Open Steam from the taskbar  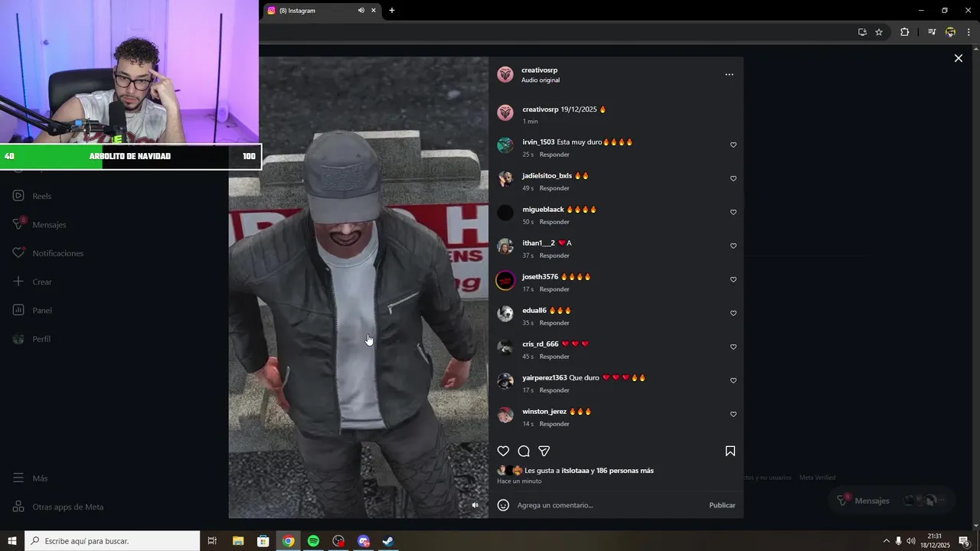tap(388, 541)
